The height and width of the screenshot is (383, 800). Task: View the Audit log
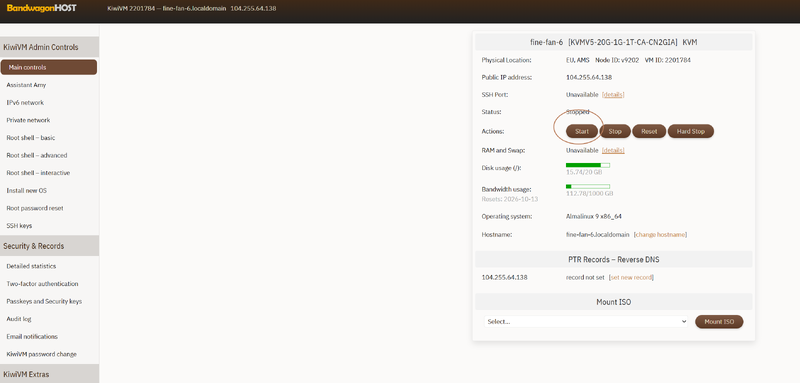click(x=19, y=319)
